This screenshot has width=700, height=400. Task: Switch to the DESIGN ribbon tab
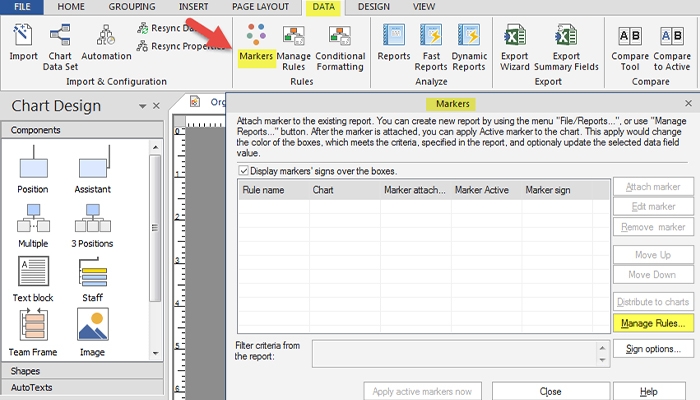[373, 7]
